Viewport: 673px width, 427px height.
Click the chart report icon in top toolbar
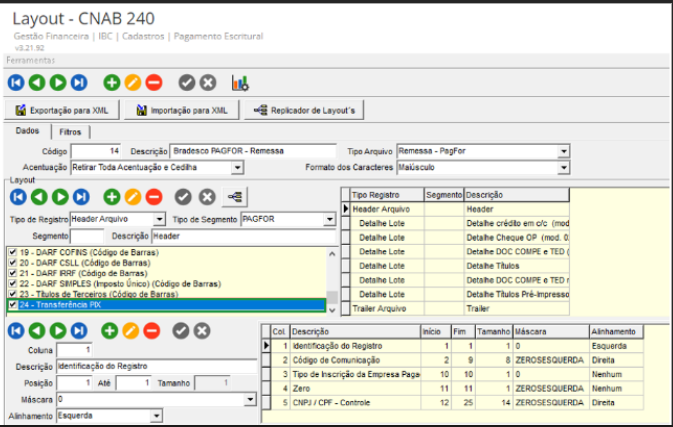tap(240, 82)
